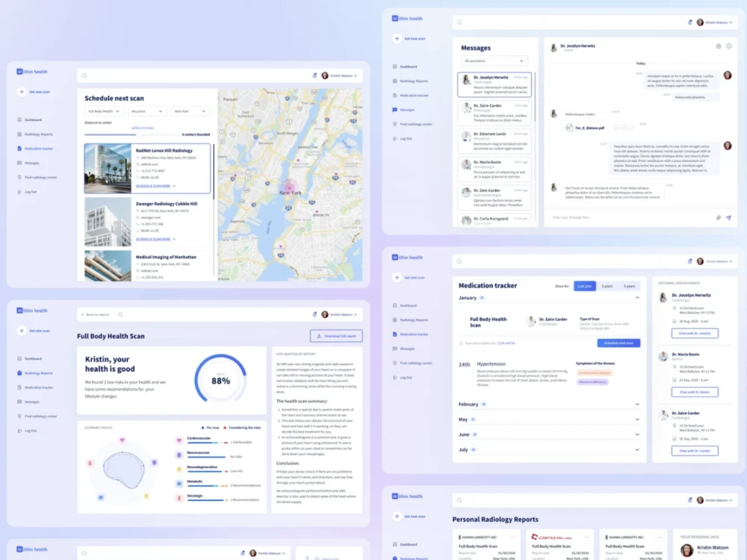Open Kristin Watson menu in Personal Radiology Reports bar
This screenshot has width=747, height=560.
[714, 500]
